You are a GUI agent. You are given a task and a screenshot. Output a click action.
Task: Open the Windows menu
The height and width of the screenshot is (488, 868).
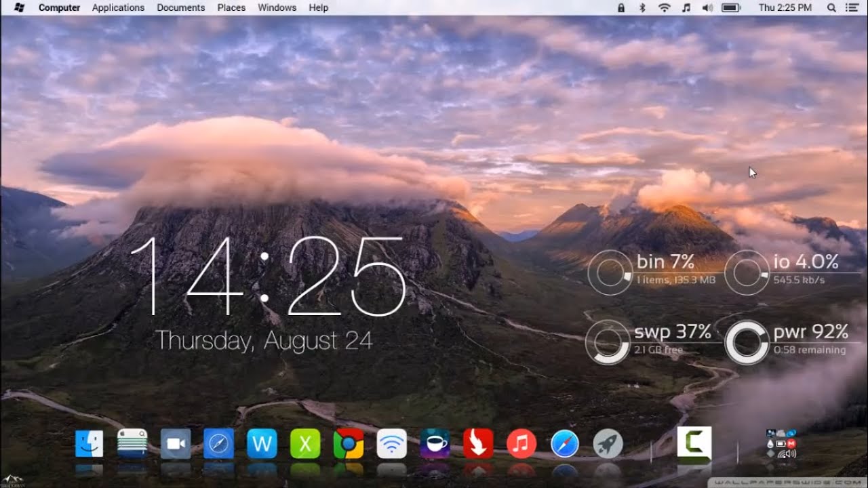[x=277, y=7]
